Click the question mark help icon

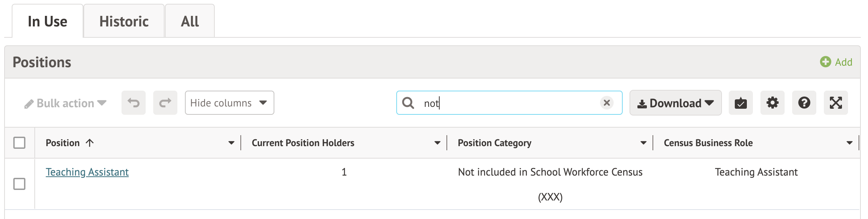pyautogui.click(x=804, y=103)
